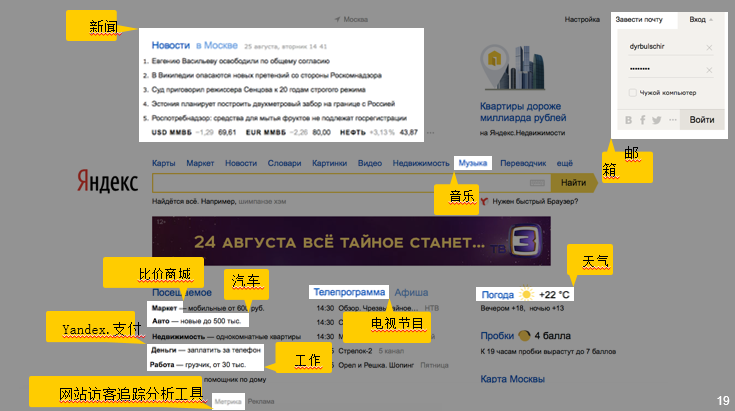Viewport: 735px width, 411px height.
Task: Open Квартиры дороже миллиарда рублей link
Action: [523, 112]
